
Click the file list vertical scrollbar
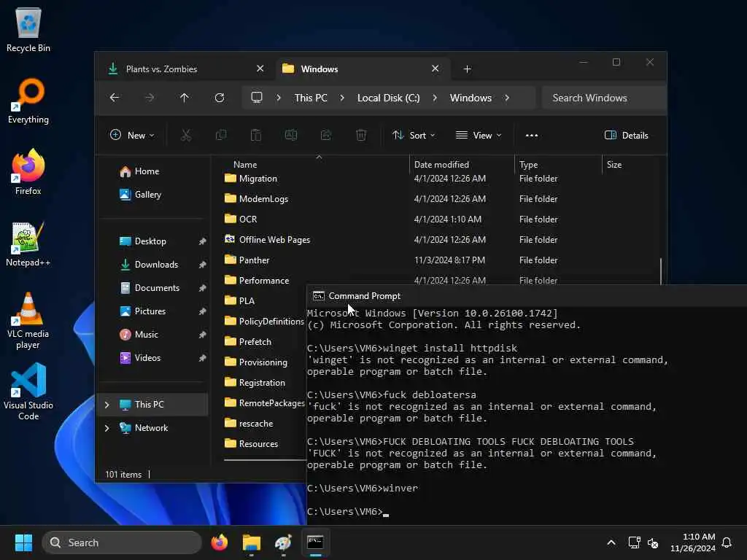tap(660, 271)
